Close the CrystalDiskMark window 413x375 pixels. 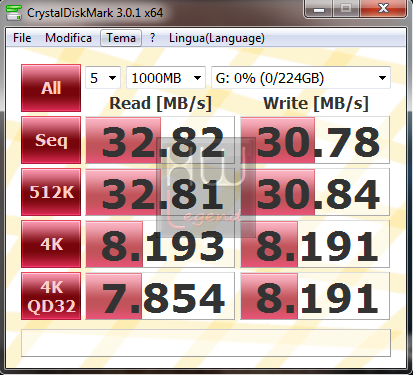(383, 9)
